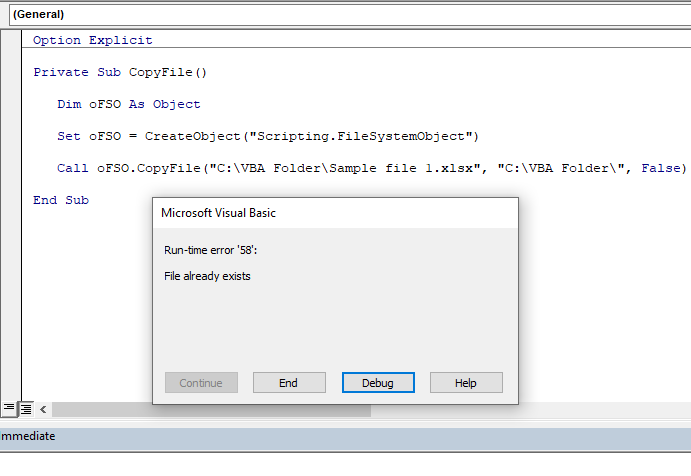Image resolution: width=691 pixels, height=476 pixels.
Task: Place cursor on End Sub line
Action: (x=61, y=200)
